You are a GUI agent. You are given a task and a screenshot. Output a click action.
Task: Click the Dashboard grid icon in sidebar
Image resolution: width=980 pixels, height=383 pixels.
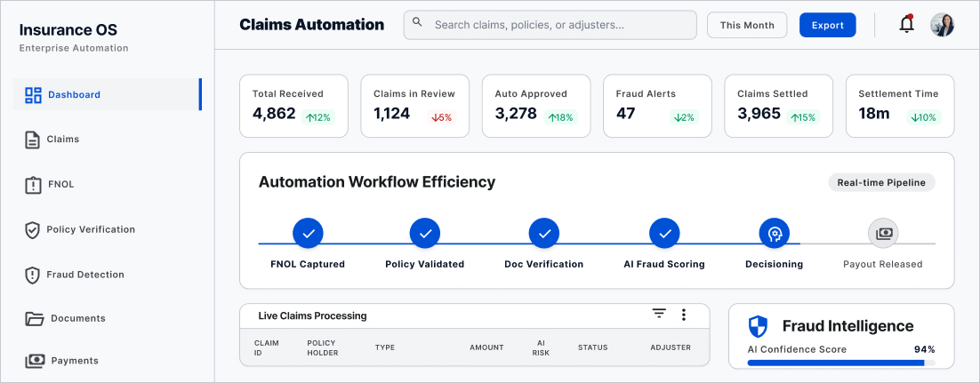point(33,95)
